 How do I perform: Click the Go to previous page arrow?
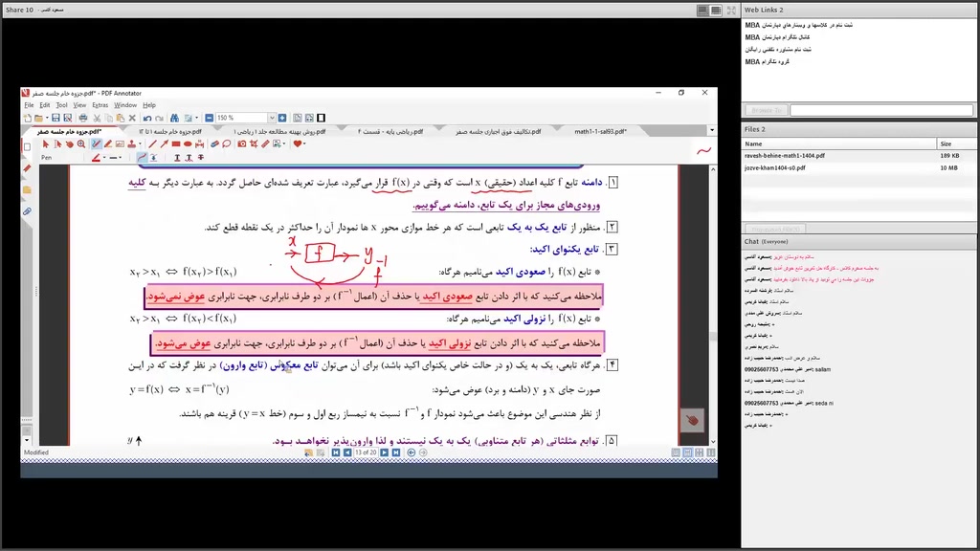[347, 452]
